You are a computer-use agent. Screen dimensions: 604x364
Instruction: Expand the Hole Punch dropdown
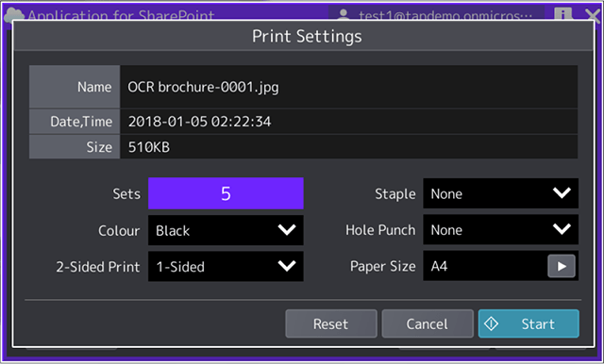point(501,230)
